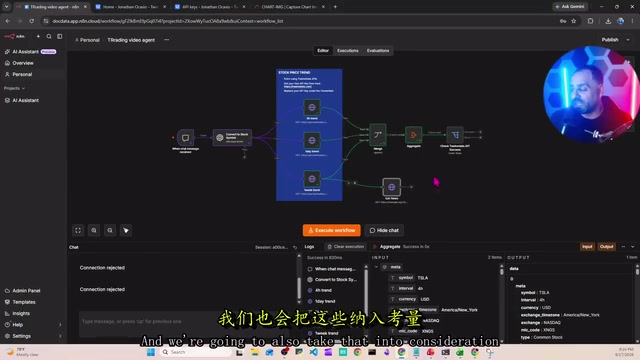640x360 pixels.
Task: Open log panel more options ellipsis
Action: click(x=623, y=247)
